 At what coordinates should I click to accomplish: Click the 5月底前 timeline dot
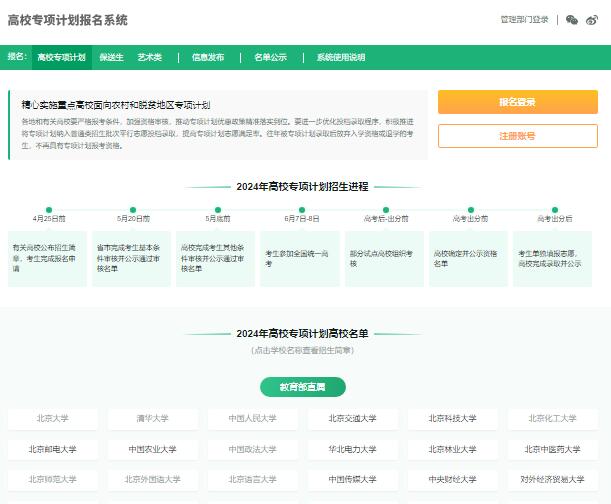pyautogui.click(x=218, y=210)
